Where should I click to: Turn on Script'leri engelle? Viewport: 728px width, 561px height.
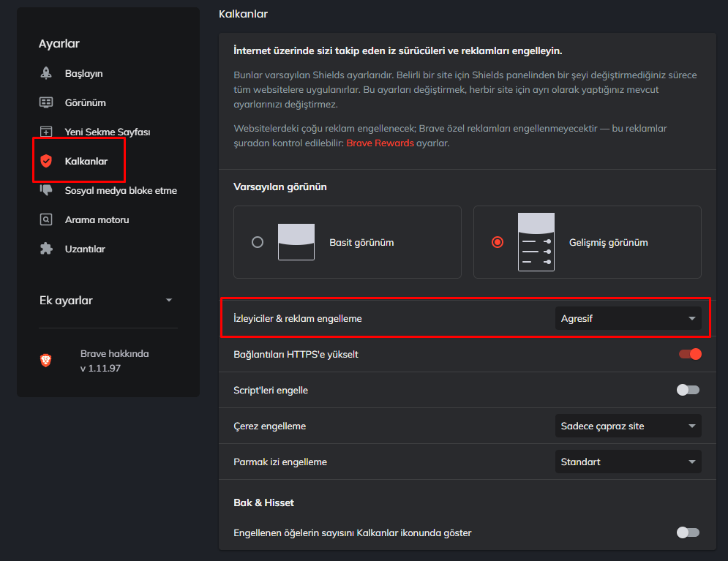coord(688,390)
